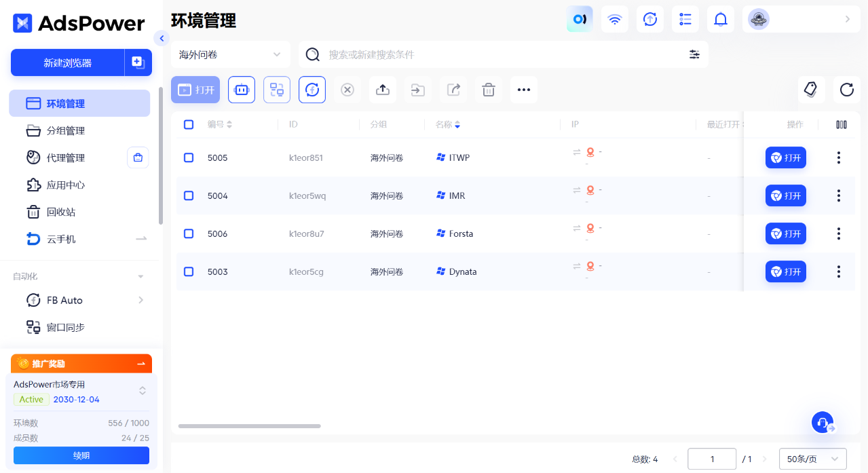Sort by 编号 column
The width and height of the screenshot is (868, 473).
tap(229, 125)
